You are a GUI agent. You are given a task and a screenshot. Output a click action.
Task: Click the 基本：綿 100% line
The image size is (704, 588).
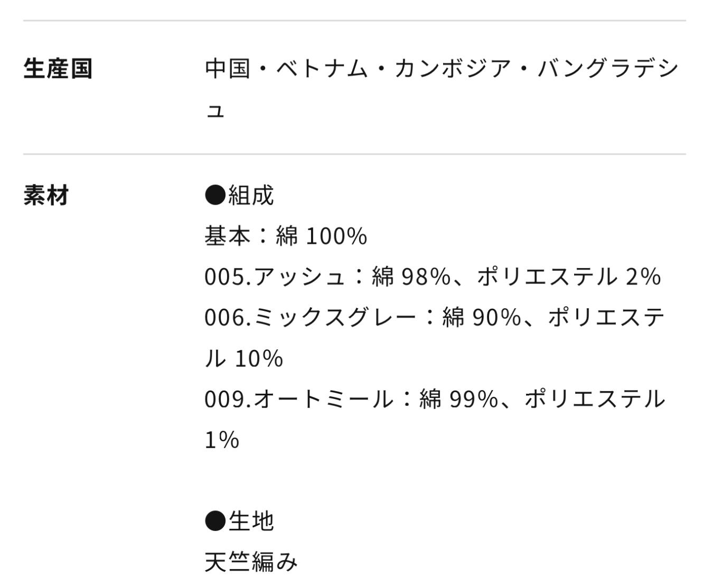(x=286, y=236)
